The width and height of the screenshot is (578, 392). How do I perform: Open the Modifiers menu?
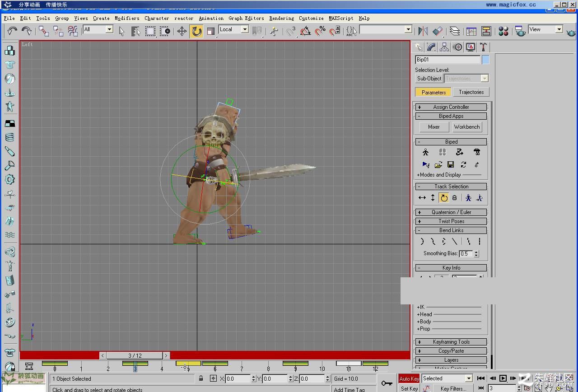127,18
